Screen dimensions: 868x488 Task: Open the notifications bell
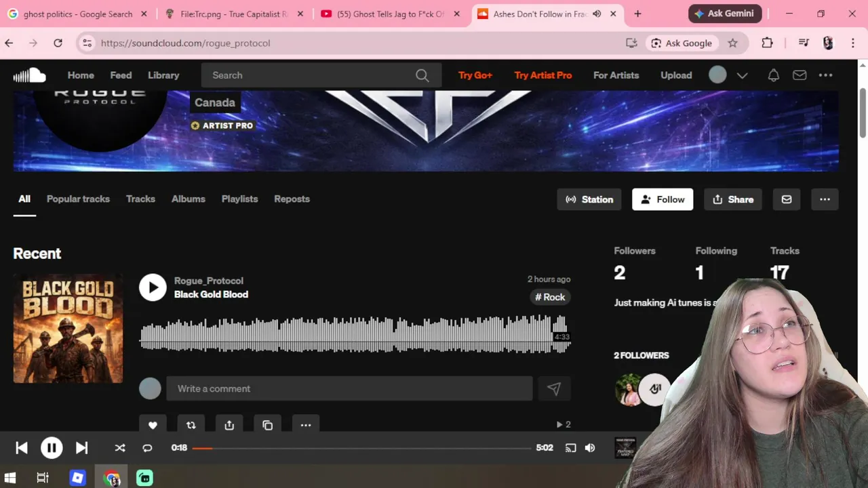coord(773,75)
